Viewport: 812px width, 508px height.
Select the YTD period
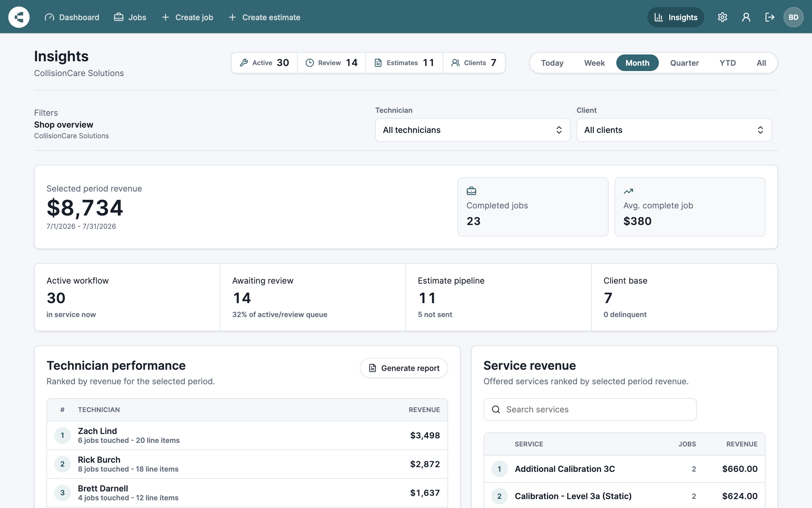pyautogui.click(x=728, y=63)
